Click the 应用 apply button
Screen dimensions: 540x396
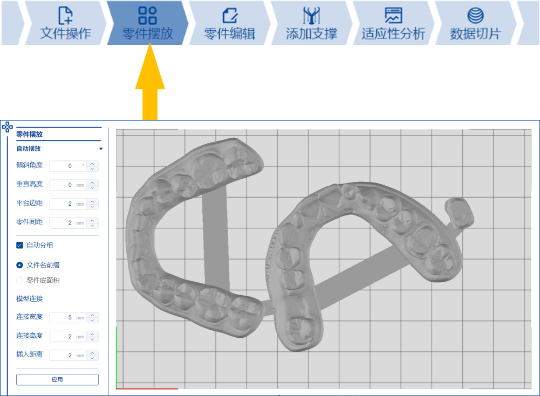[57, 379]
